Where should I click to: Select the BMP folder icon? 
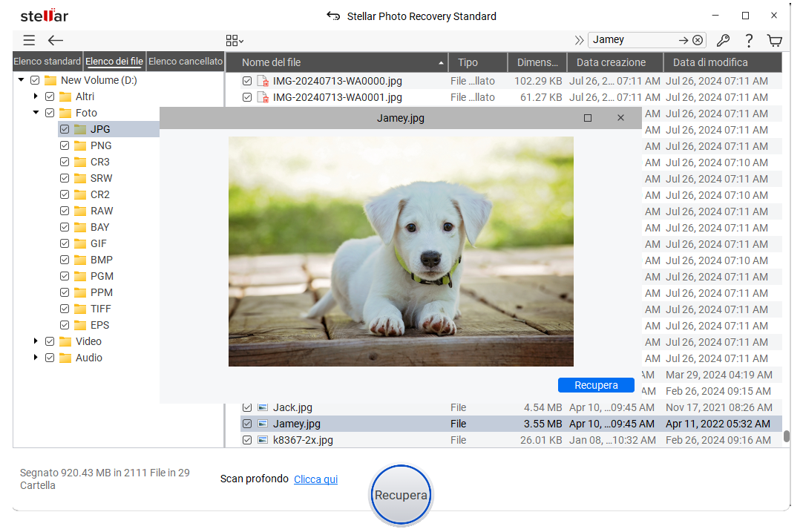[80, 260]
